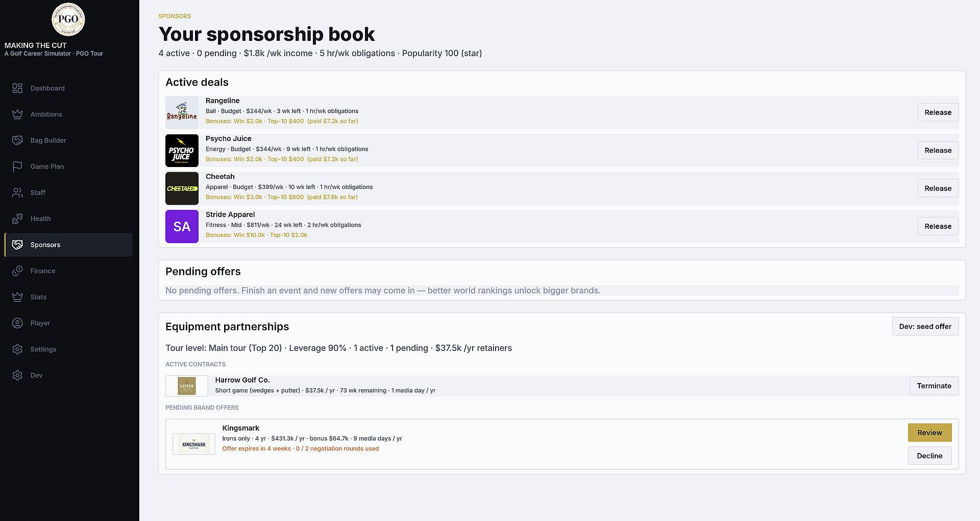Click the Active deals heading

(197, 82)
